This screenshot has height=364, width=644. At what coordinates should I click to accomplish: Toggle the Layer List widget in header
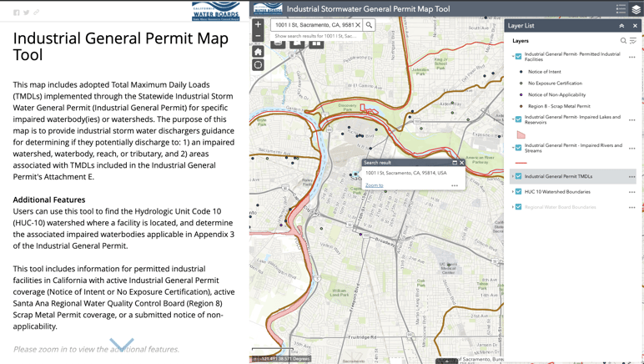pos(636,9)
